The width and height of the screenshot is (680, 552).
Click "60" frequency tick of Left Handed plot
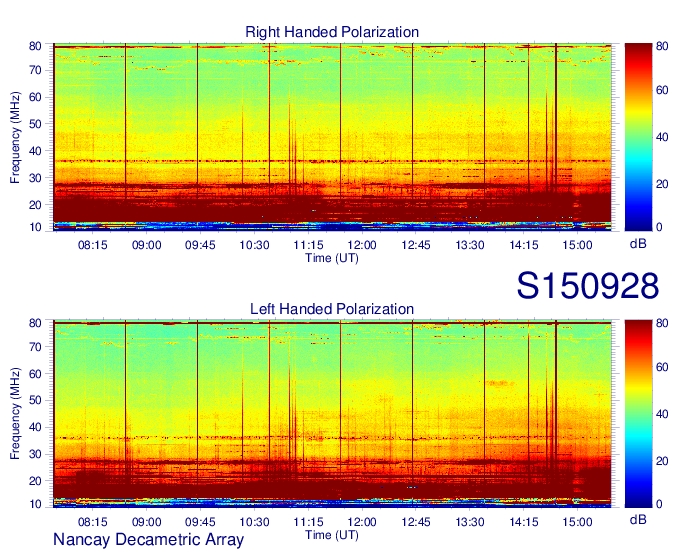pos(35,373)
